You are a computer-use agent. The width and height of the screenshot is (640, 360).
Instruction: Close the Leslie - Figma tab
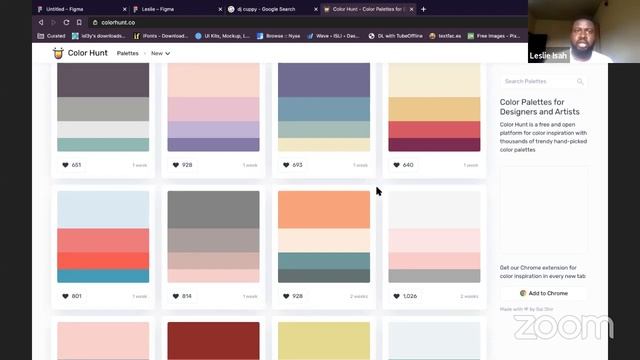[220, 9]
